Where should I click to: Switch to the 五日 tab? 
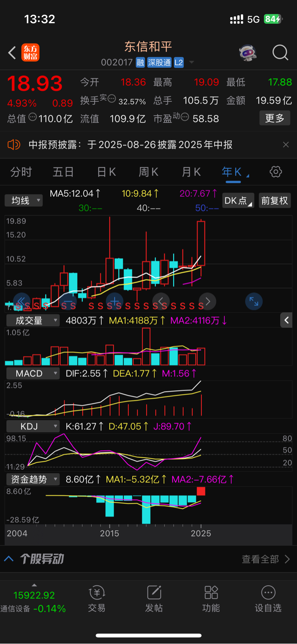point(63,172)
